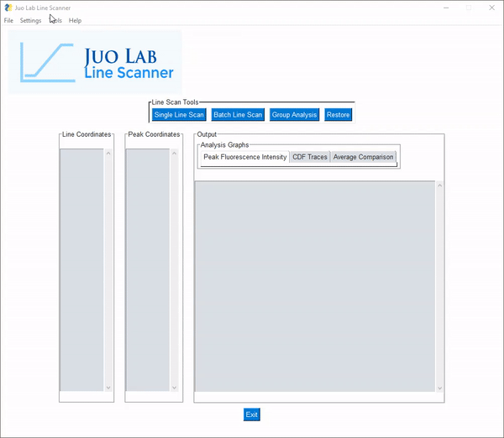The height and width of the screenshot is (438, 504).
Task: Click the Exit button
Action: click(252, 415)
